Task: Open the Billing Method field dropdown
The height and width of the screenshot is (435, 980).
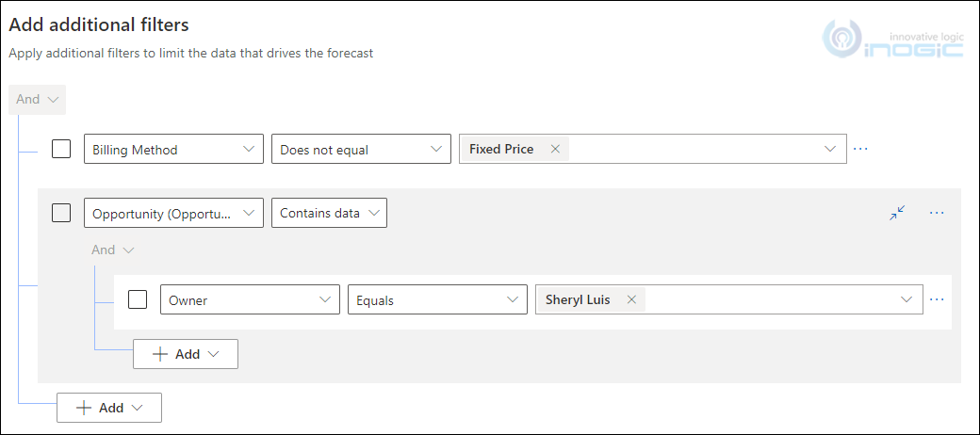Action: [173, 149]
